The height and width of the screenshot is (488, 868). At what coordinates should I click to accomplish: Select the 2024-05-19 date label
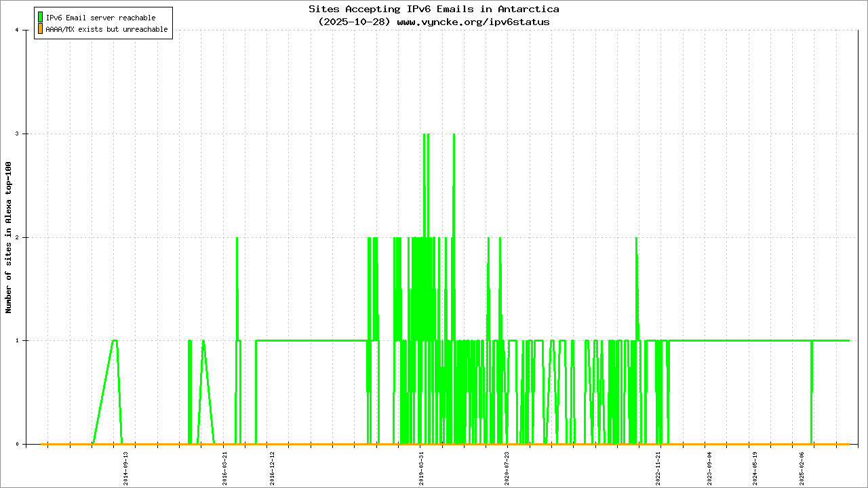755,467
